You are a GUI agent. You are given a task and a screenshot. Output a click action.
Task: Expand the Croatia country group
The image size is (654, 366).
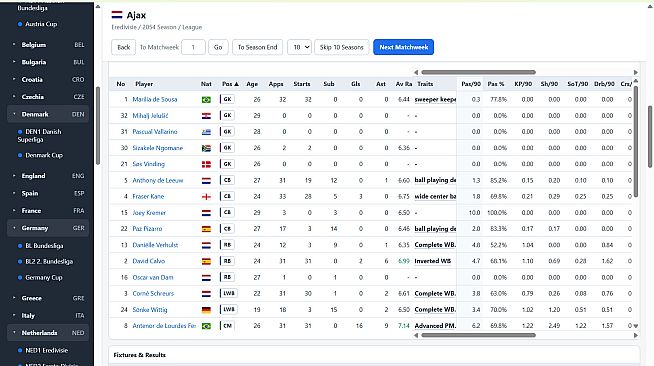coord(48,80)
